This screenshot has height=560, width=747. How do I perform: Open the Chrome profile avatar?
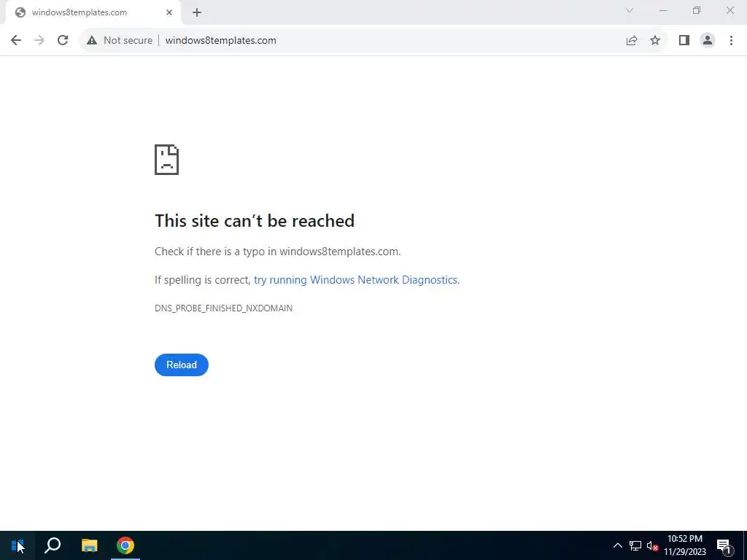click(x=708, y=41)
